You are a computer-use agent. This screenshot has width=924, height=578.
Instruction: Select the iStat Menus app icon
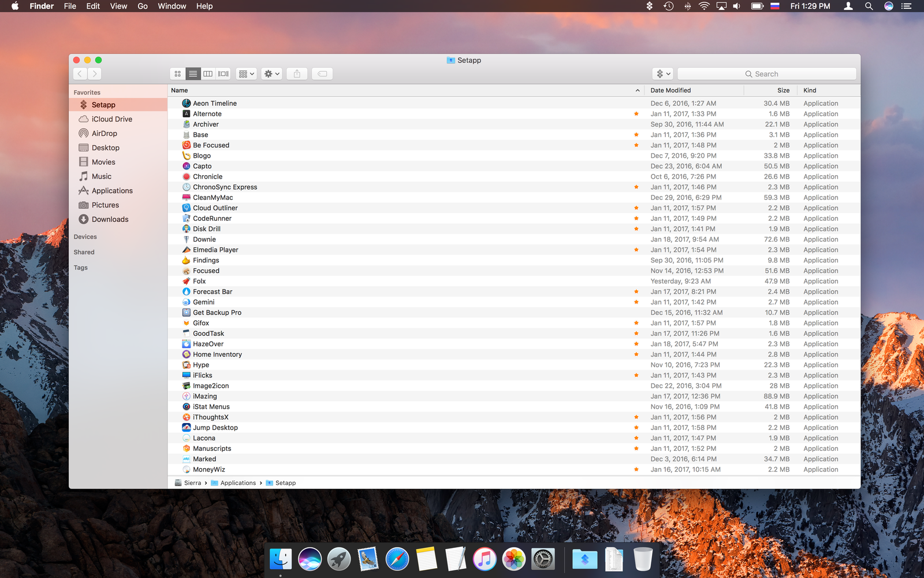tap(187, 407)
